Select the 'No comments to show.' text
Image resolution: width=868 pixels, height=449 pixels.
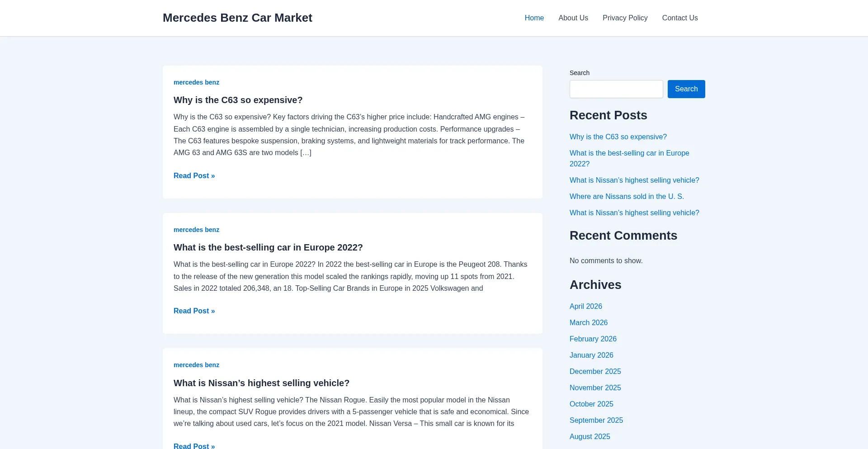click(x=606, y=260)
